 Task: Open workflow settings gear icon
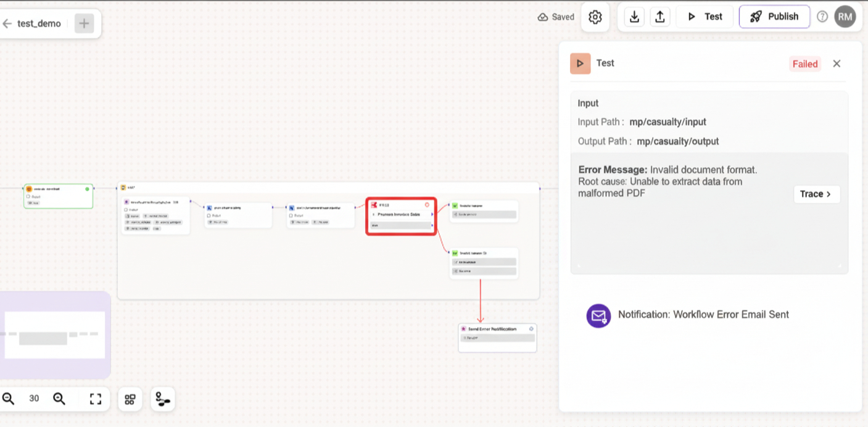[x=595, y=17]
